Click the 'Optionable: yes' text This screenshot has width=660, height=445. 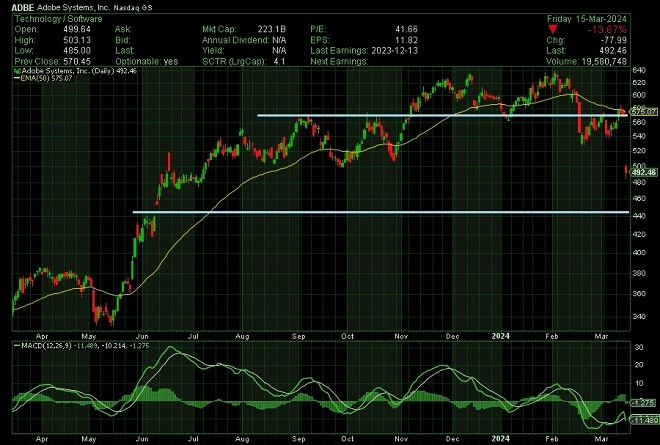point(146,61)
